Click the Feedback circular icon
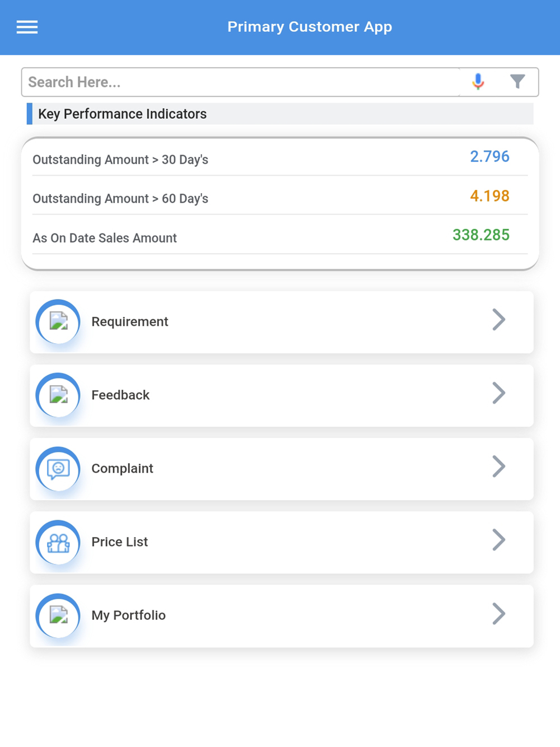Screen dimensions: 560x747 (58, 395)
